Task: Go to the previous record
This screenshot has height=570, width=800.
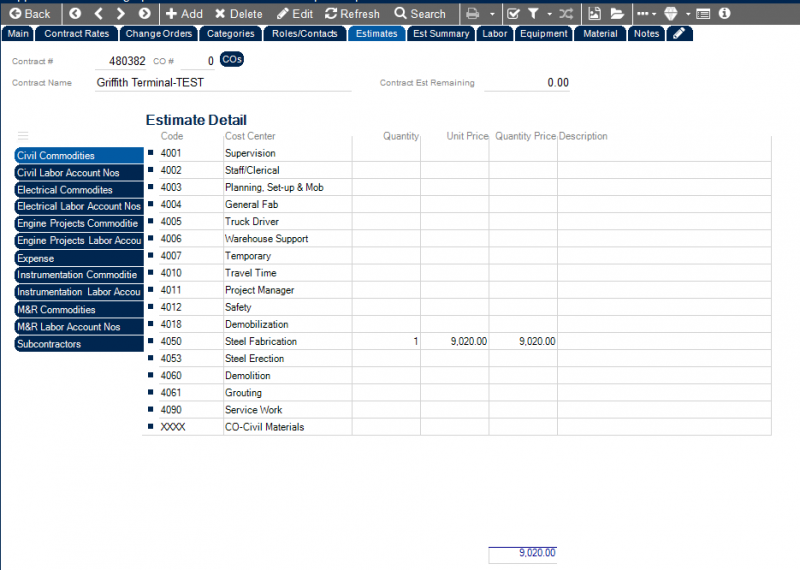Action: (x=98, y=14)
